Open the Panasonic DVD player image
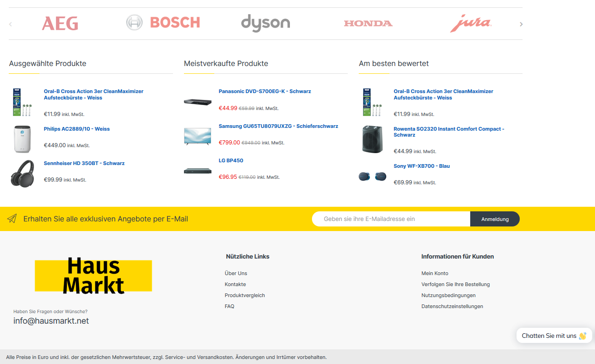This screenshot has height=364, width=595. [198, 102]
